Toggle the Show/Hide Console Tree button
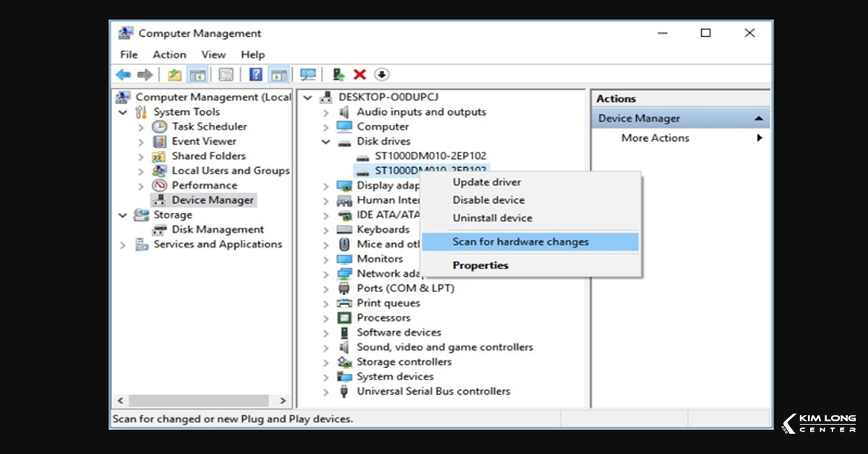The image size is (868, 454). click(x=197, y=74)
